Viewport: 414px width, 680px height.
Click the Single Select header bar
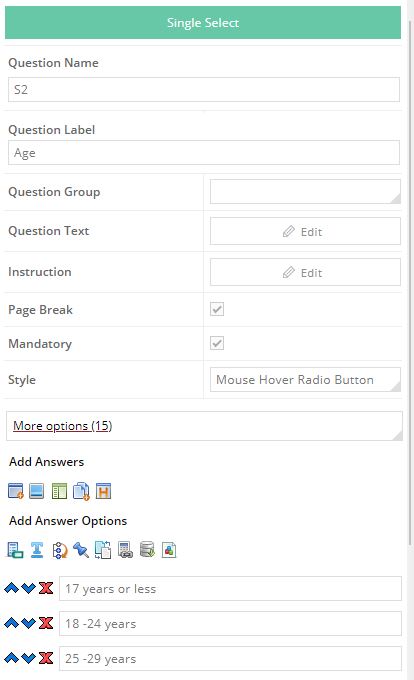point(203,23)
